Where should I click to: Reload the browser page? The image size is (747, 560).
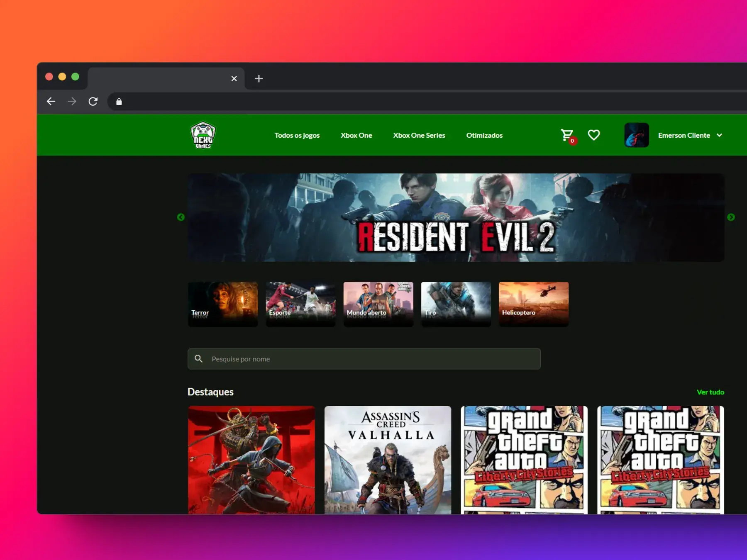pyautogui.click(x=93, y=102)
